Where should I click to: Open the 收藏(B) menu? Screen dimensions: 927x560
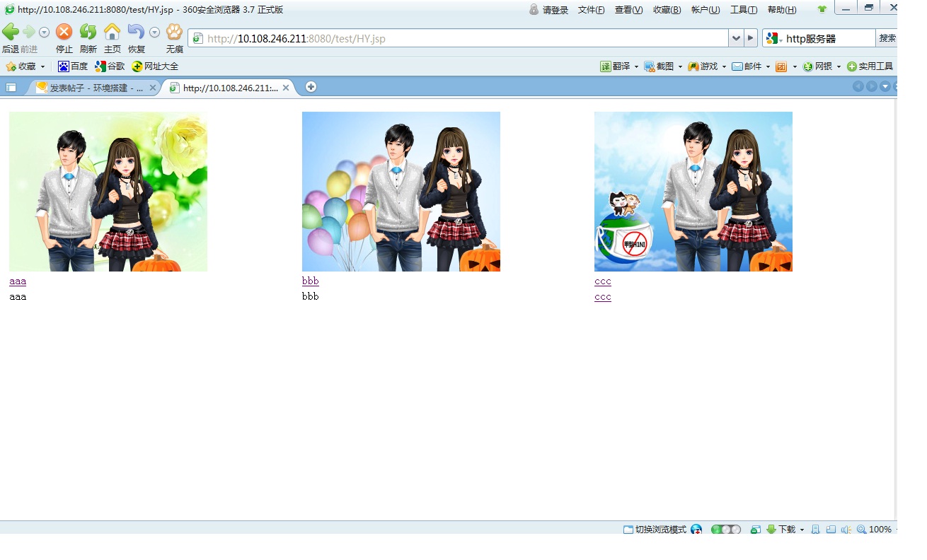[667, 10]
